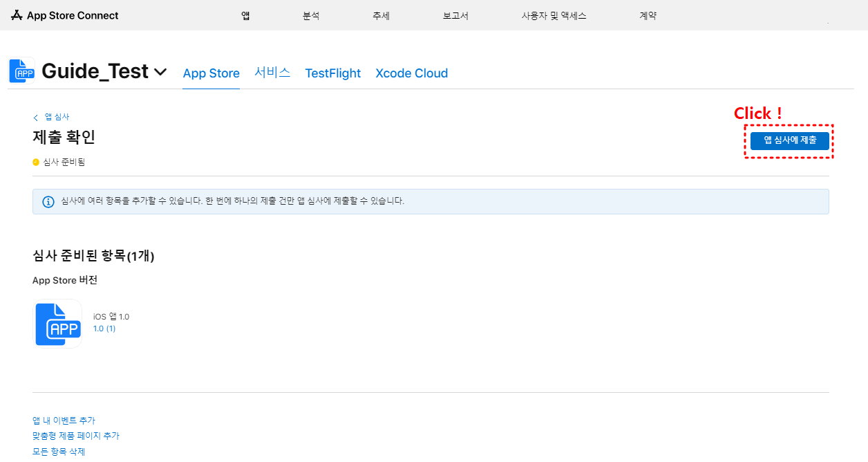Open the 1.0 (1) version link
The image size is (868, 462).
[x=104, y=329]
